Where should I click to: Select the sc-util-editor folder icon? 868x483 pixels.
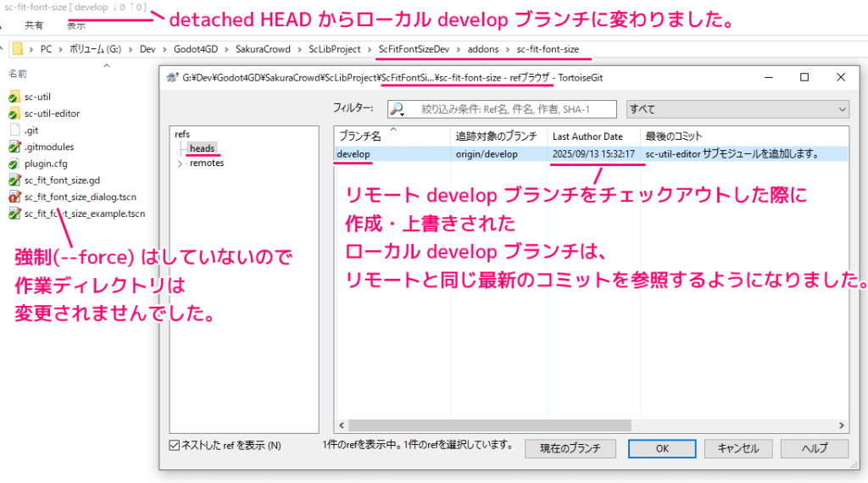pos(14,114)
